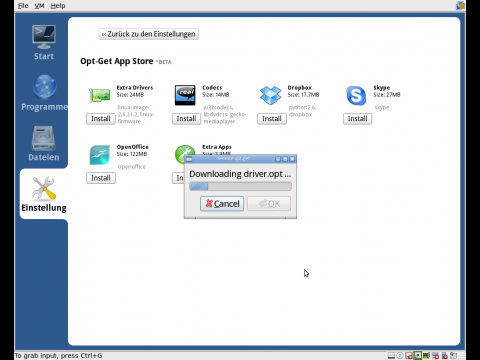This screenshot has width=480, height=360.
Task: Open Programme globe icon in sidebar
Action: (x=44, y=87)
